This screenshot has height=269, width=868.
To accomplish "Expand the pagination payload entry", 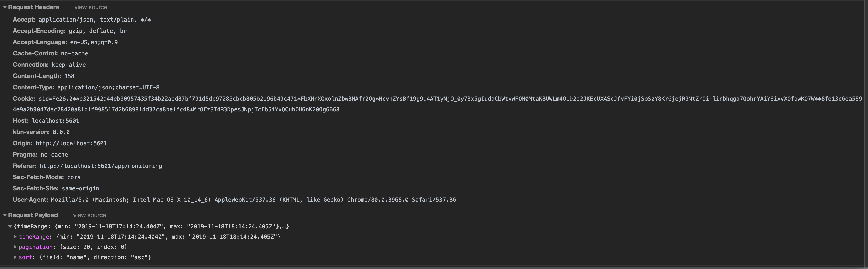I will pos(15,247).
